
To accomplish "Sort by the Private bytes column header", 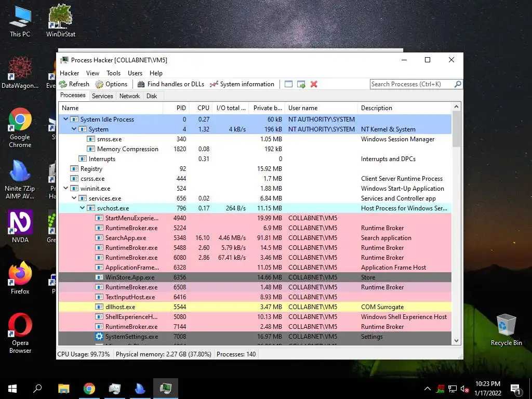I will (x=267, y=108).
